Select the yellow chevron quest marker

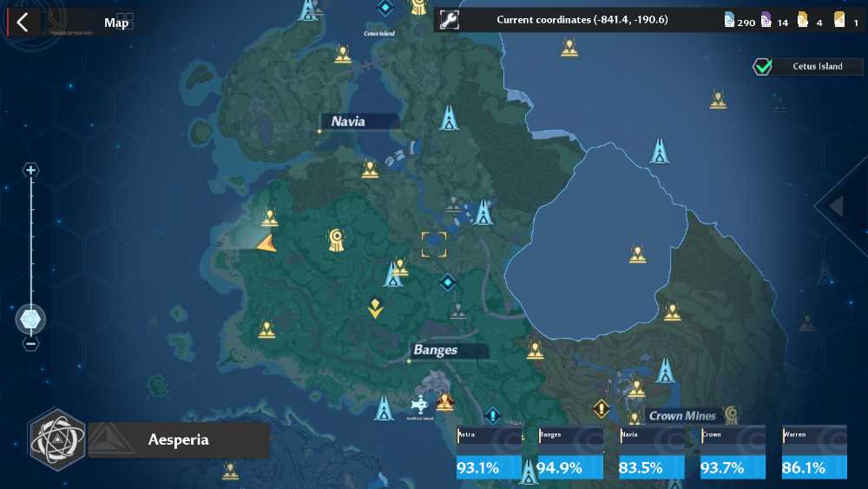click(375, 308)
